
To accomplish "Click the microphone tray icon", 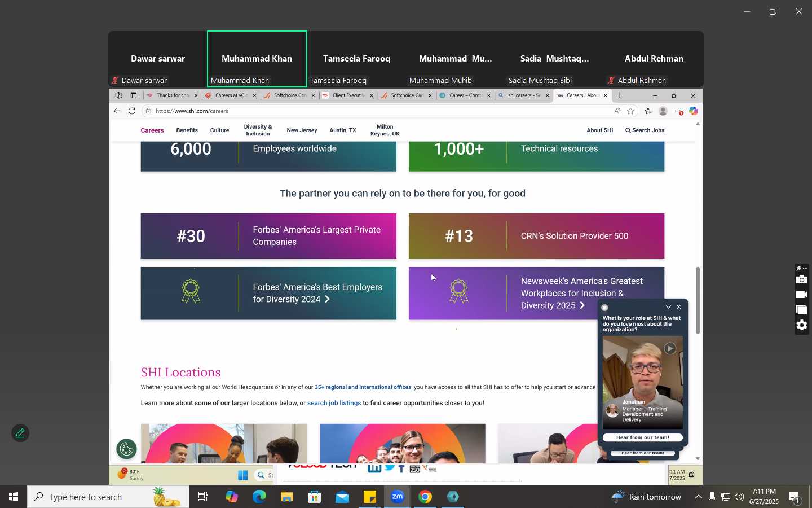I will pos(712,497).
